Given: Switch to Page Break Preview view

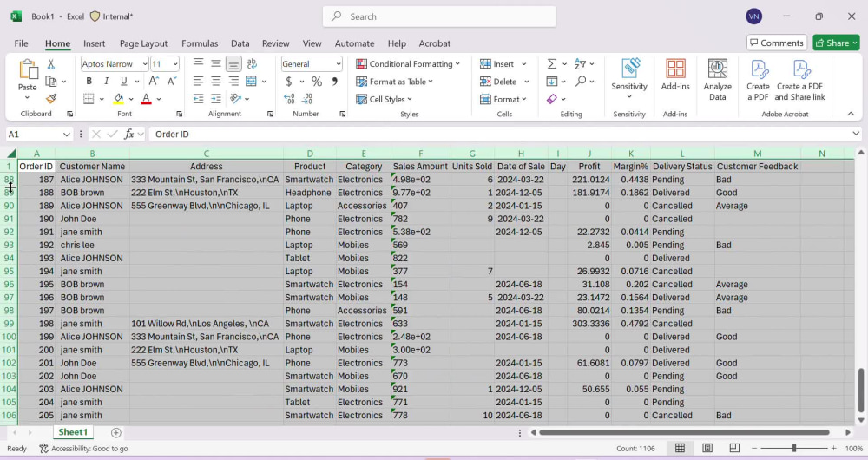Looking at the screenshot, I should pos(734,448).
